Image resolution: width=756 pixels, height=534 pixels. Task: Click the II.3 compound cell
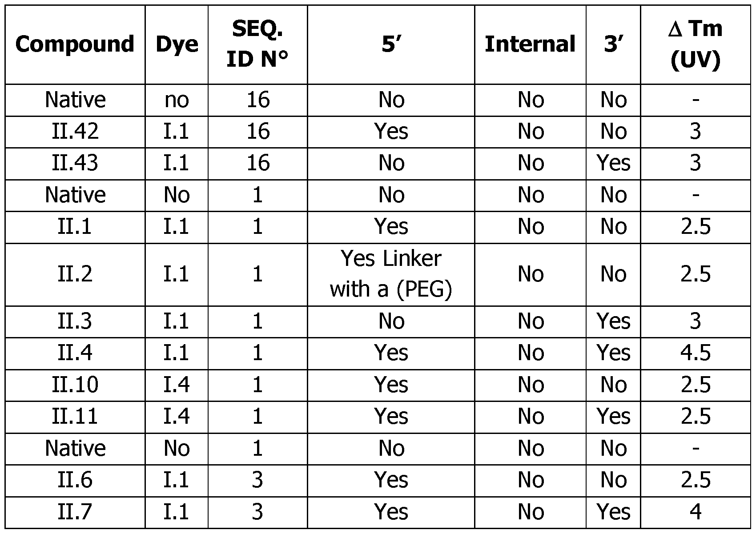[x=75, y=321]
